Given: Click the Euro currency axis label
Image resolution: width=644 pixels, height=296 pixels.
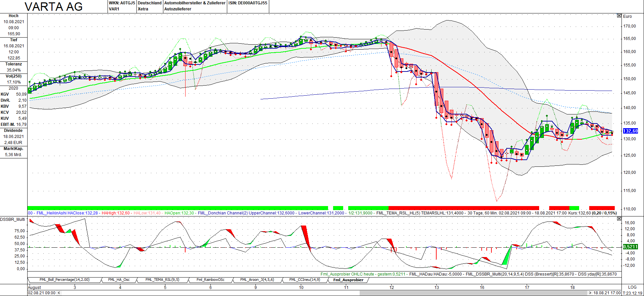Looking at the screenshot, I should coord(628,16).
